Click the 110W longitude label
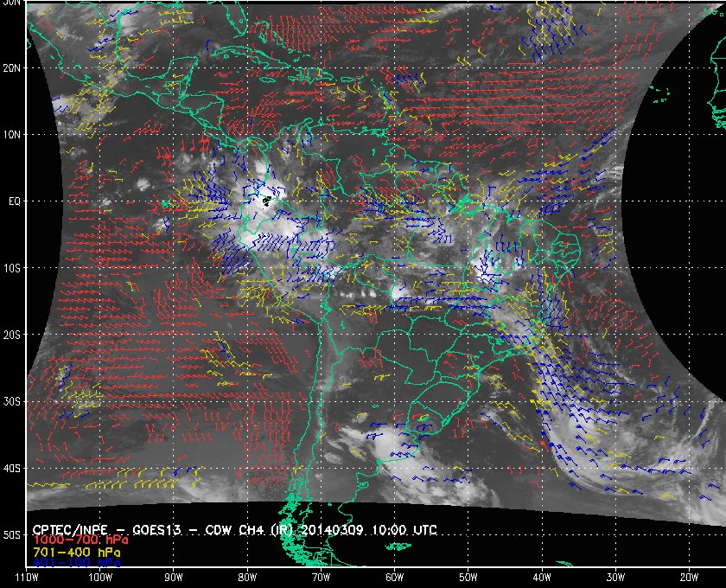The width and height of the screenshot is (726, 588). tap(27, 578)
